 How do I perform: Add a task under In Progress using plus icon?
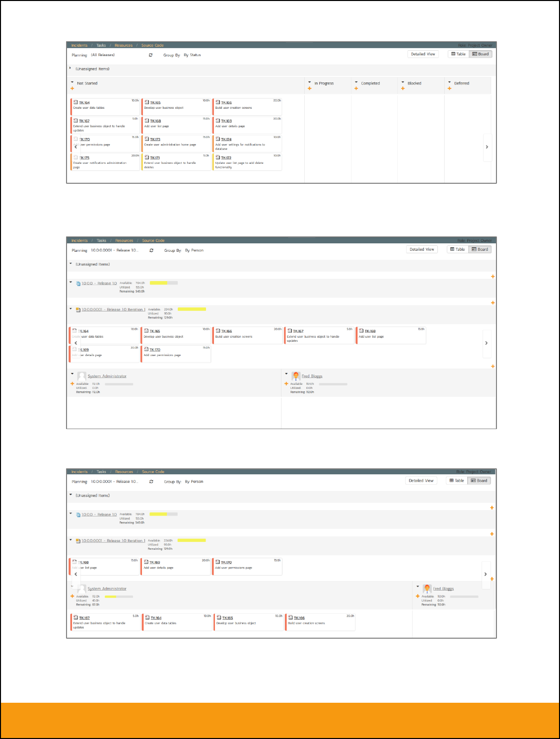point(309,89)
